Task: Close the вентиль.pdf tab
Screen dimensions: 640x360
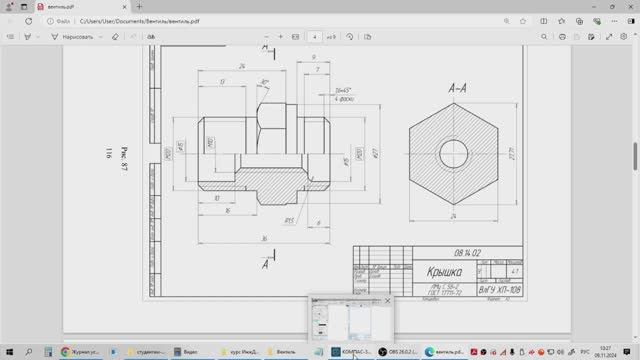Action: pos(124,7)
